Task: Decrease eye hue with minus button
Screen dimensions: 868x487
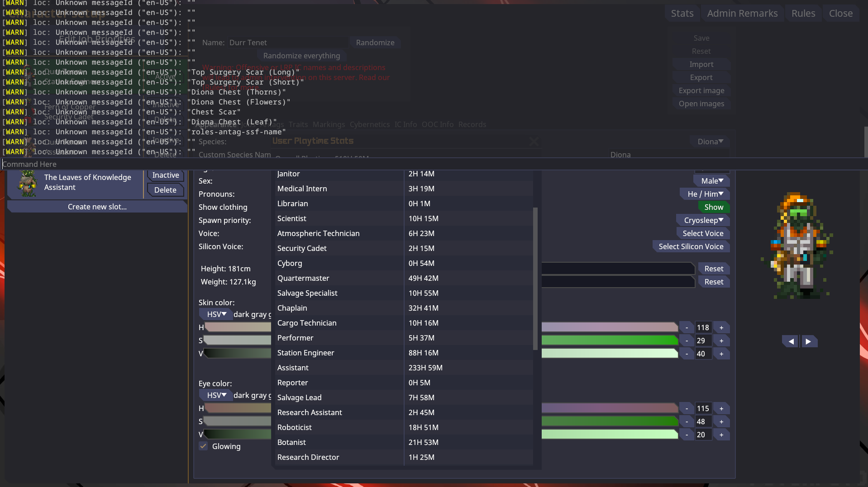Action: pyautogui.click(x=687, y=409)
